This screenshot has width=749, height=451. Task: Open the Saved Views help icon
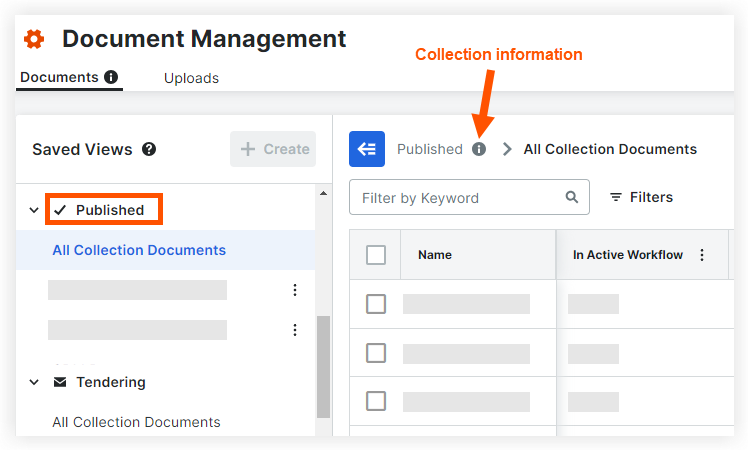coord(149,149)
